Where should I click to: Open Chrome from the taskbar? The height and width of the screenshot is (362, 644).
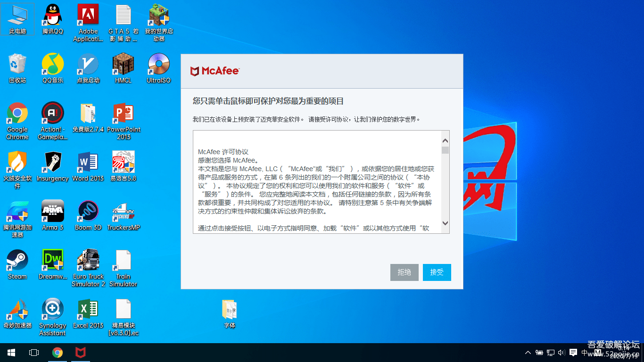point(58,353)
